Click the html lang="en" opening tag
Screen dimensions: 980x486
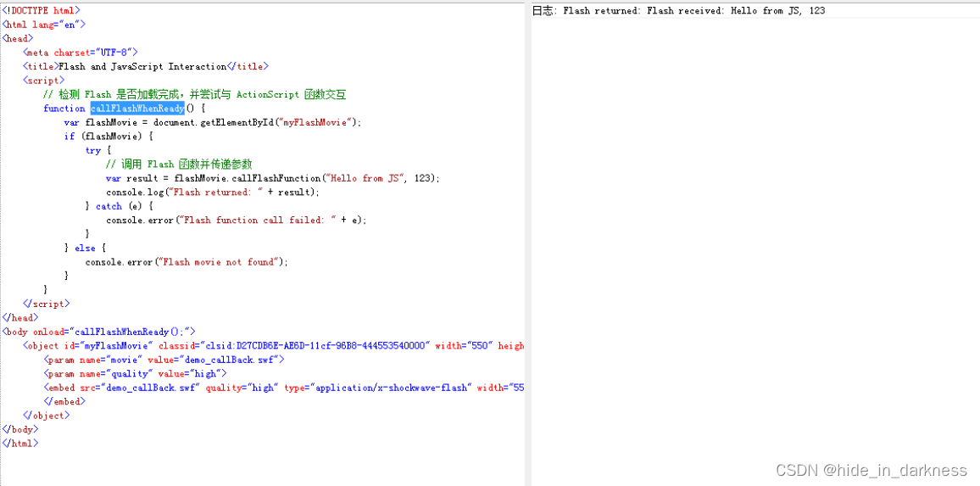tap(44, 25)
